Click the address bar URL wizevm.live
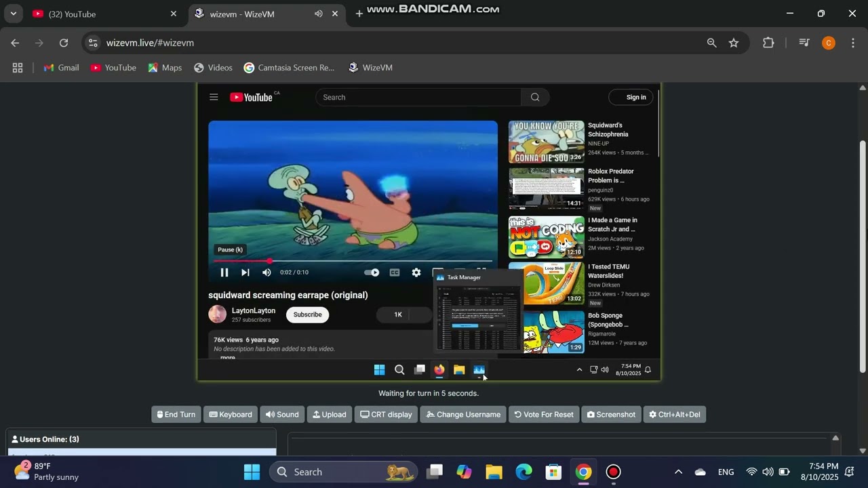Viewport: 868px width, 488px height. pos(150,43)
